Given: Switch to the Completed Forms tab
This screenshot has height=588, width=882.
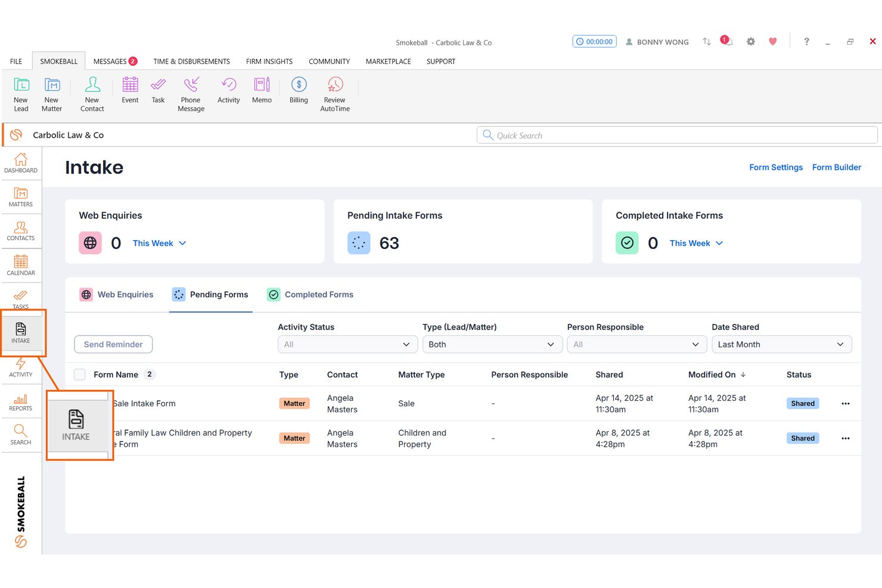Looking at the screenshot, I should tap(310, 294).
